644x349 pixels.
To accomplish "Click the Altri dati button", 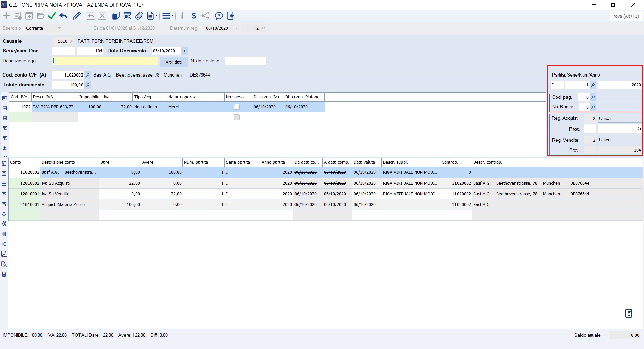I will (x=173, y=62).
